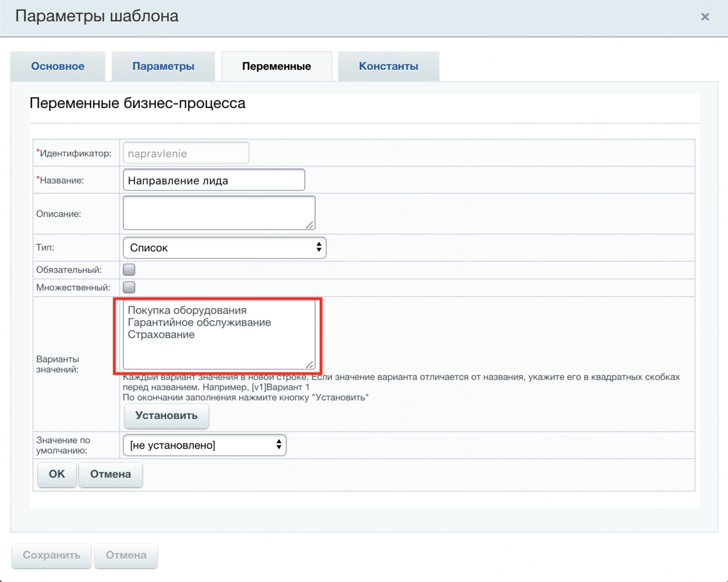Confirm variable with the OK button
Screen dimensions: 728x582
coord(57,475)
